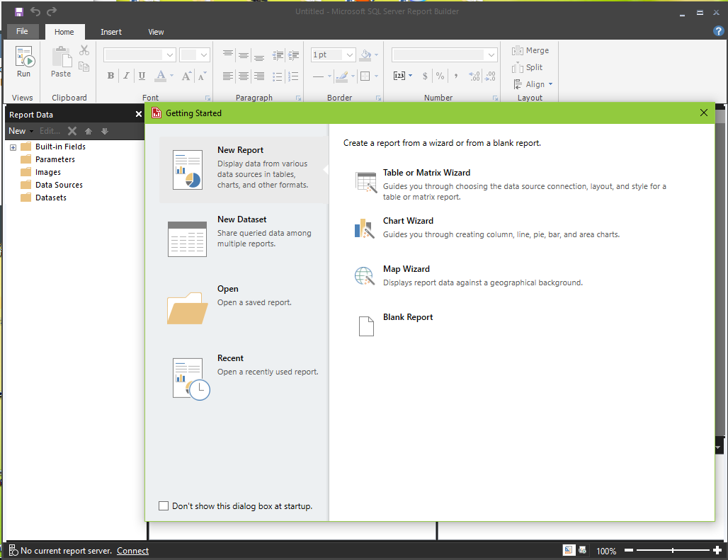Close the Report Data panel
Screen dimensions: 728x560
(x=138, y=114)
